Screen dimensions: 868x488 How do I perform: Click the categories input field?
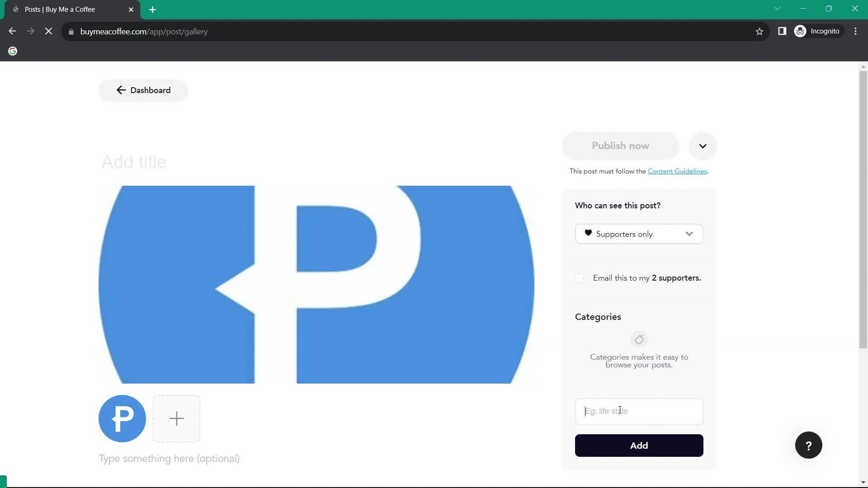coord(638,411)
